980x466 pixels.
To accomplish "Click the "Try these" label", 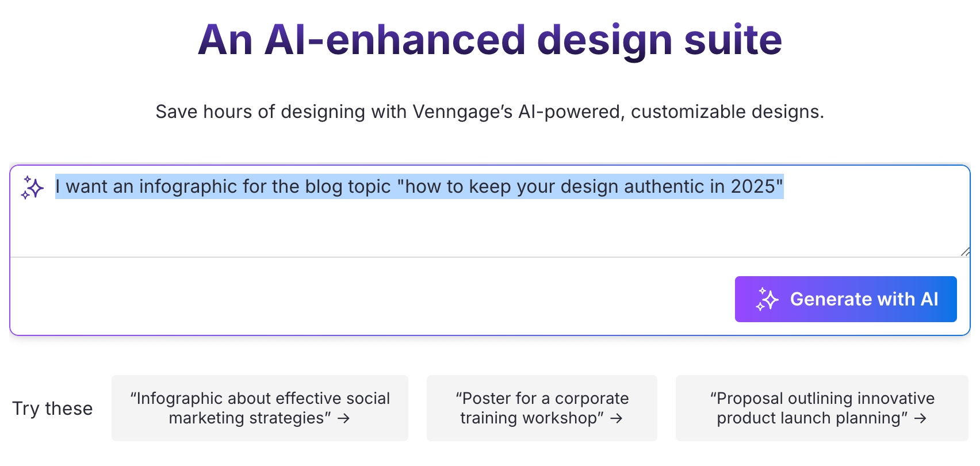I will pos(52,408).
